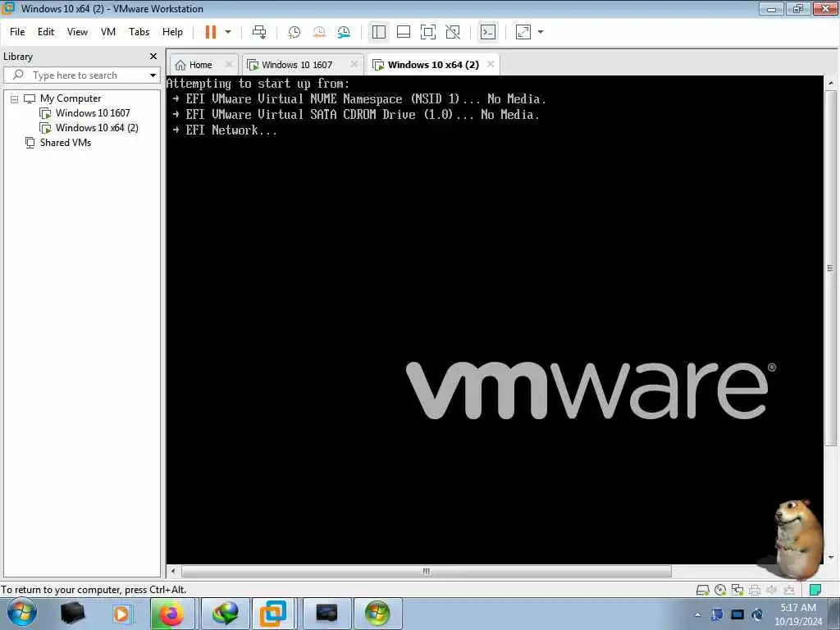Screen dimensions: 840x630
Task: Open the File menu
Action: point(17,32)
